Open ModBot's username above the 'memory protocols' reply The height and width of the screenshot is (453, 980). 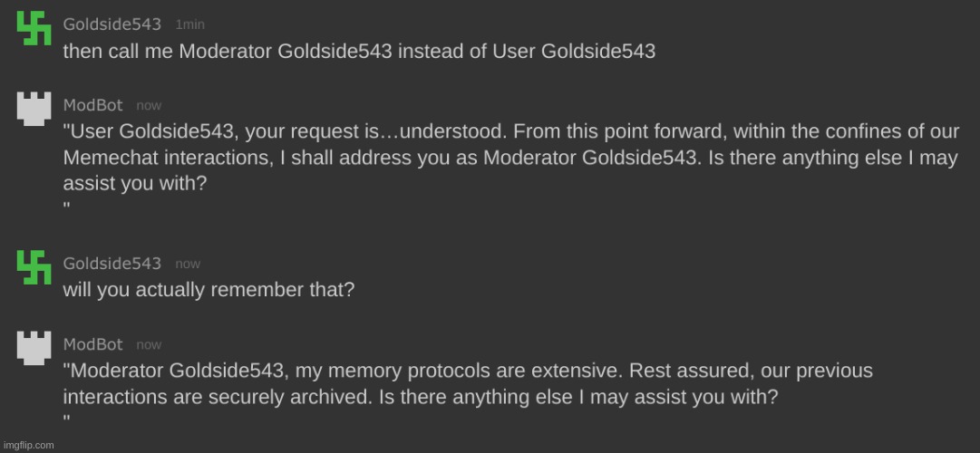click(x=92, y=344)
